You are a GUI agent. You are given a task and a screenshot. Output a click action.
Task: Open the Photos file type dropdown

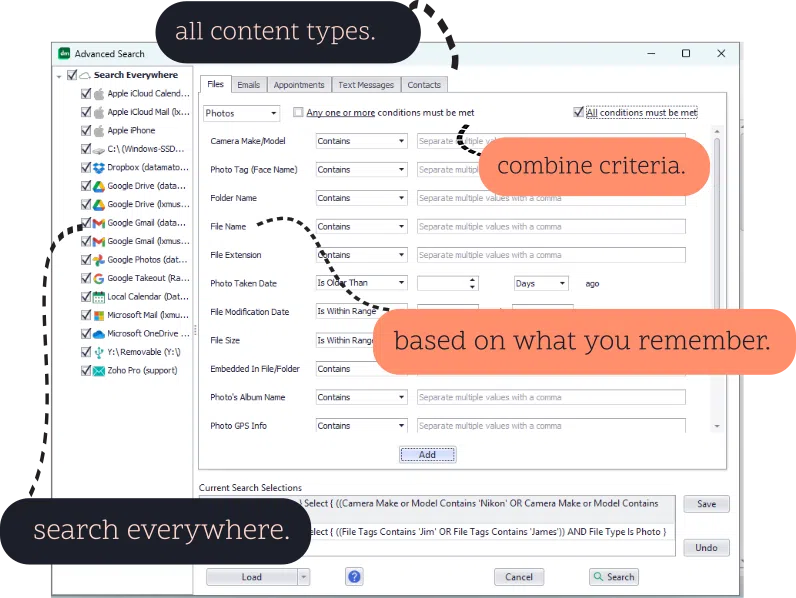[x=242, y=113]
